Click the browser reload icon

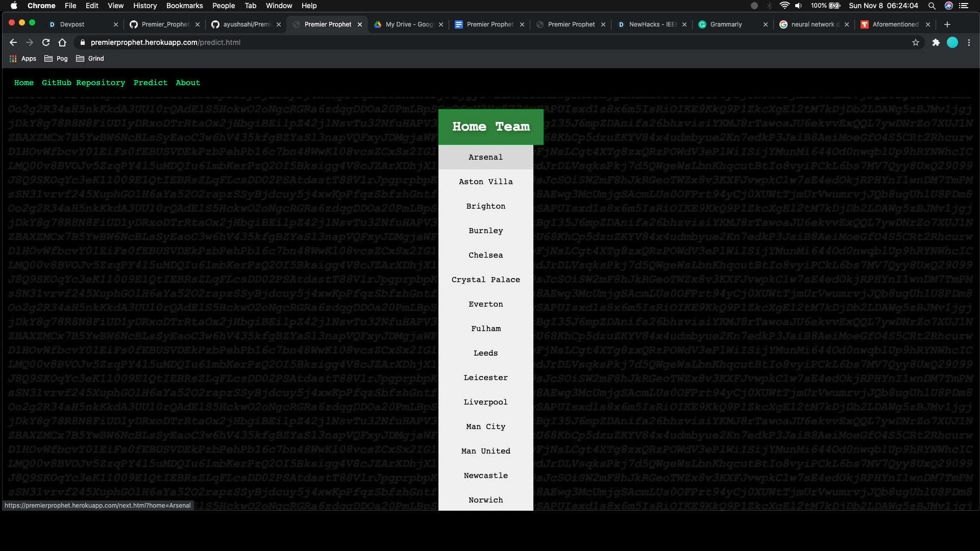pos(46,42)
